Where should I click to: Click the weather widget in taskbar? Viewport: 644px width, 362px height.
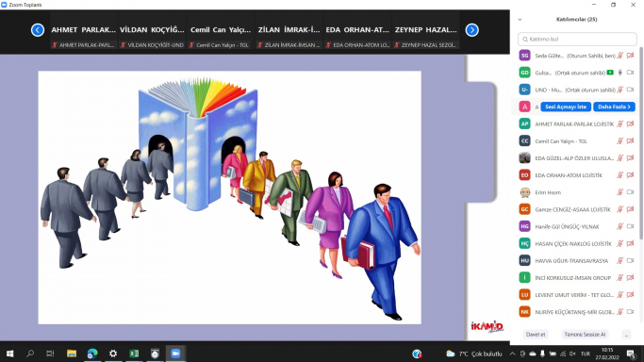click(x=474, y=354)
